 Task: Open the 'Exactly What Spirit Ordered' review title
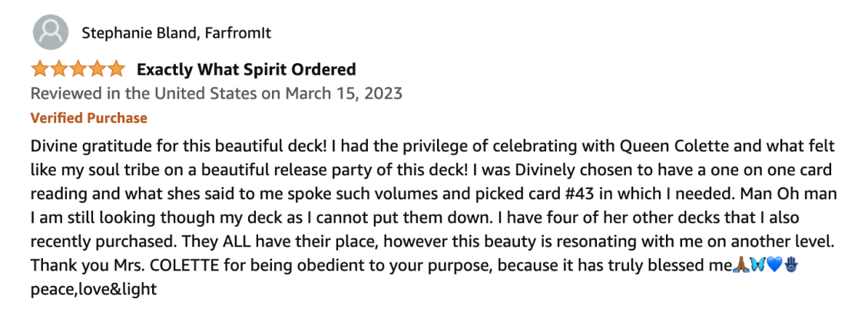[247, 70]
